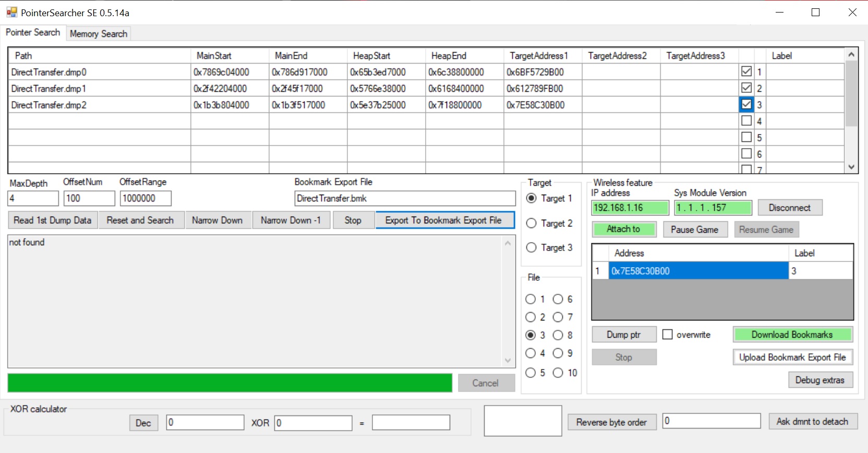The height and width of the screenshot is (453, 868).
Task: Click Reverse byte order button
Action: coord(611,422)
